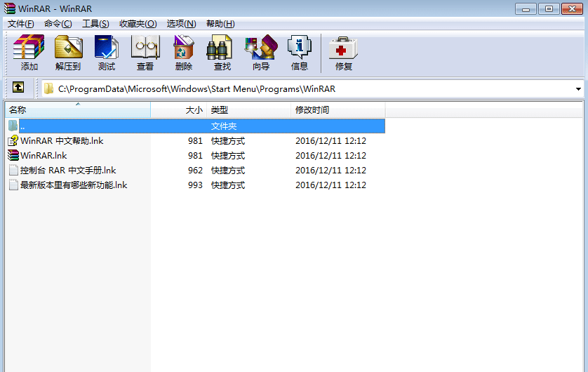Click 快捷方式 type in 控制台 RAR row

coord(228,171)
